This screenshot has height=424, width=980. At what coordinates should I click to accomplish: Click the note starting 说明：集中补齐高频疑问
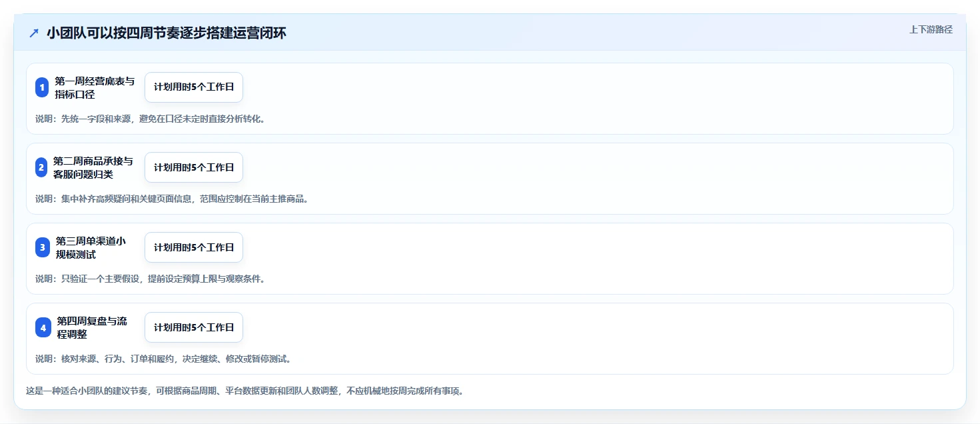[172, 199]
